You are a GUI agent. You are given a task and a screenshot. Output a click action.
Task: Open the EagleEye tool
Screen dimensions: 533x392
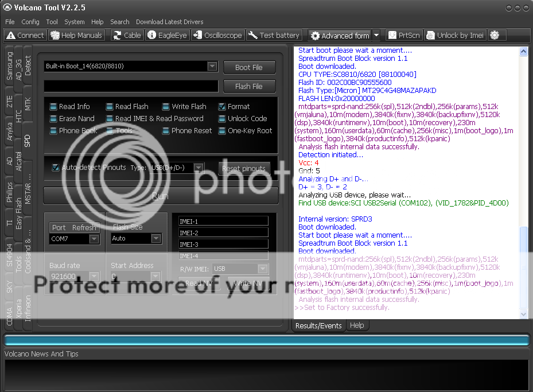pyautogui.click(x=167, y=36)
